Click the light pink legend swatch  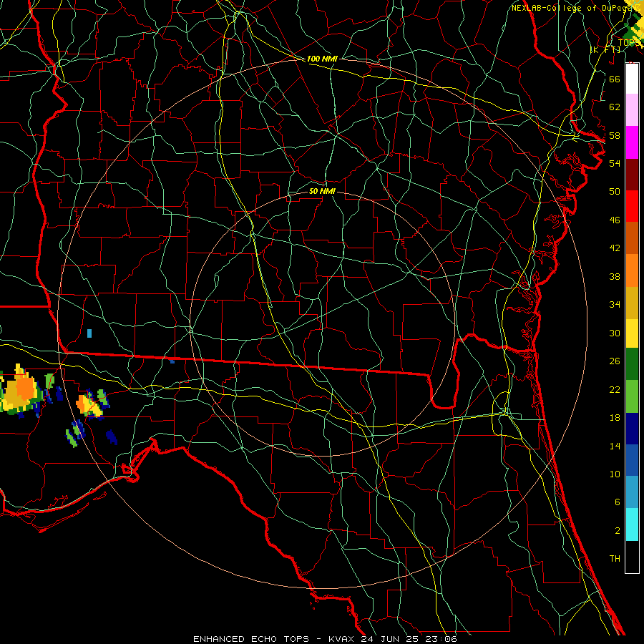click(x=632, y=110)
